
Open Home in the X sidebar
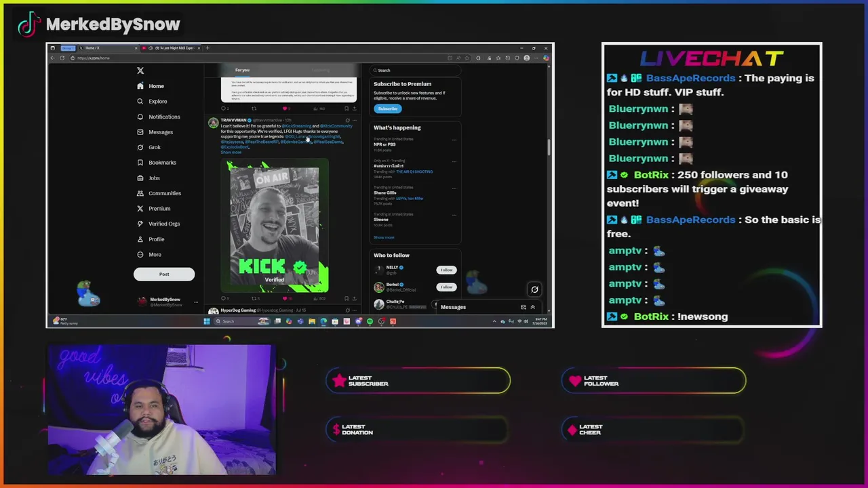point(151,86)
